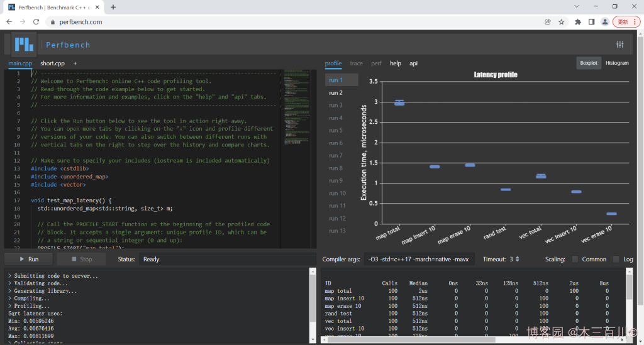Open the Chrome update menu button
The image size is (644, 345).
(x=626, y=22)
